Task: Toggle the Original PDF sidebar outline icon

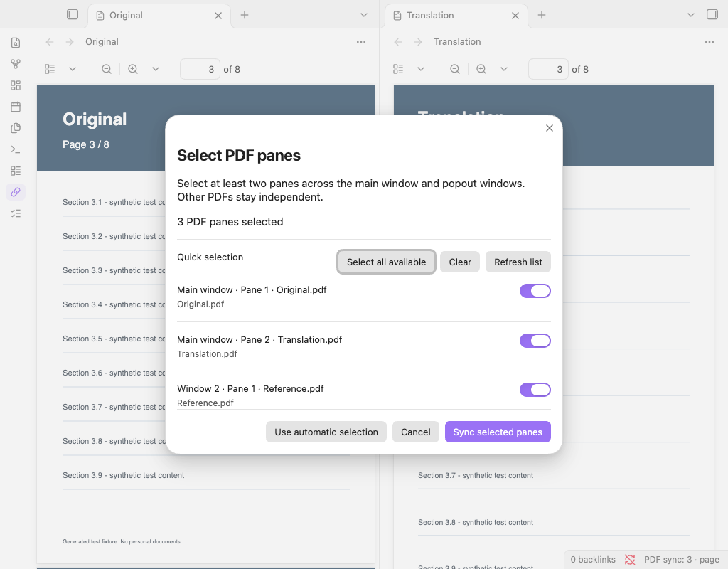Action: tap(50, 69)
